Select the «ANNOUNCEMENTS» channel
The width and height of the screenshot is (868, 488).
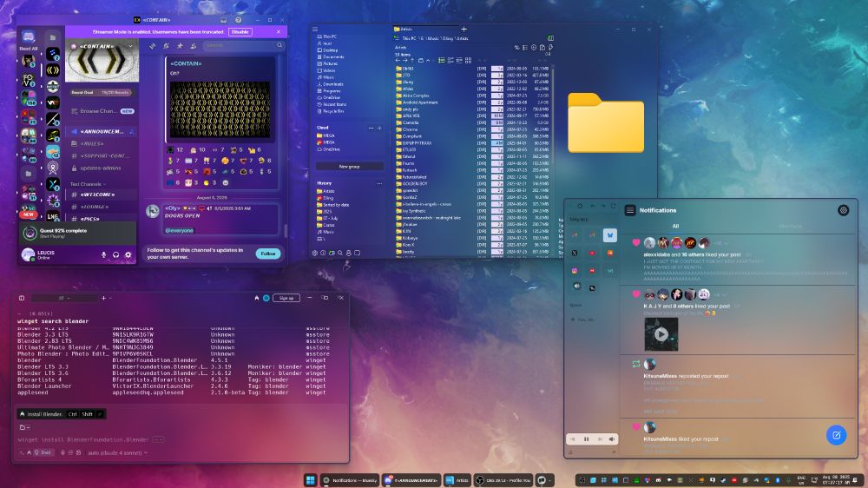(x=102, y=132)
